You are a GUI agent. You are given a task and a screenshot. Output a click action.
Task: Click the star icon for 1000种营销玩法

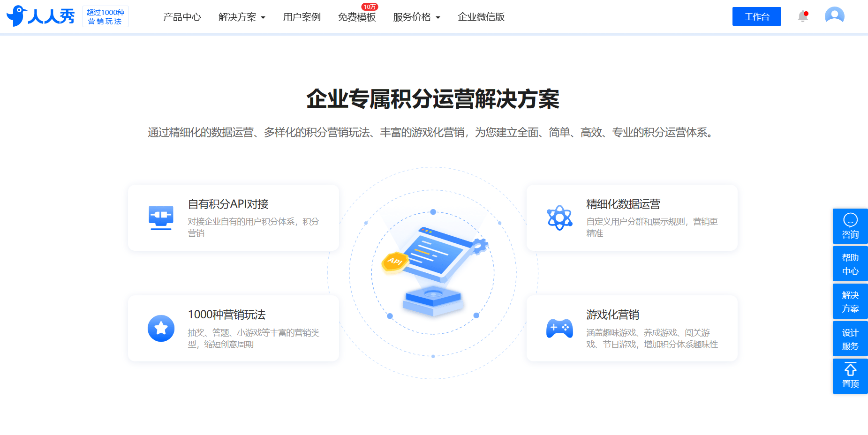[x=161, y=328]
